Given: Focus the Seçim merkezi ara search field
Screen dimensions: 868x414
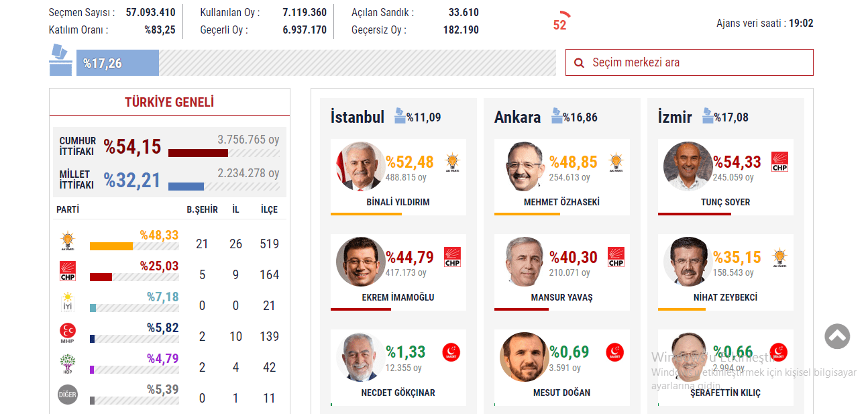Looking at the screenshot, I should (x=690, y=62).
